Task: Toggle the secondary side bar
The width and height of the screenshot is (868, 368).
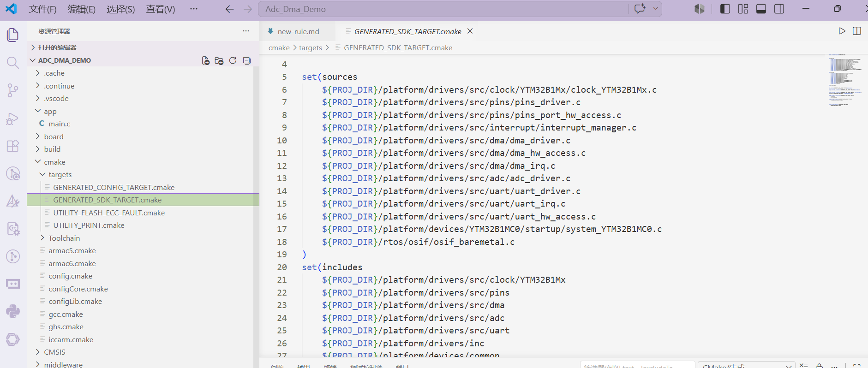Action: pyautogui.click(x=779, y=9)
